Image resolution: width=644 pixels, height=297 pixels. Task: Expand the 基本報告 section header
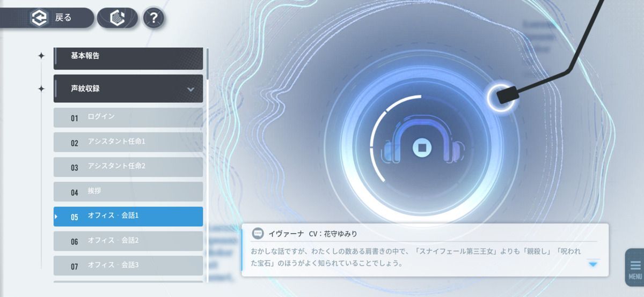(128, 56)
